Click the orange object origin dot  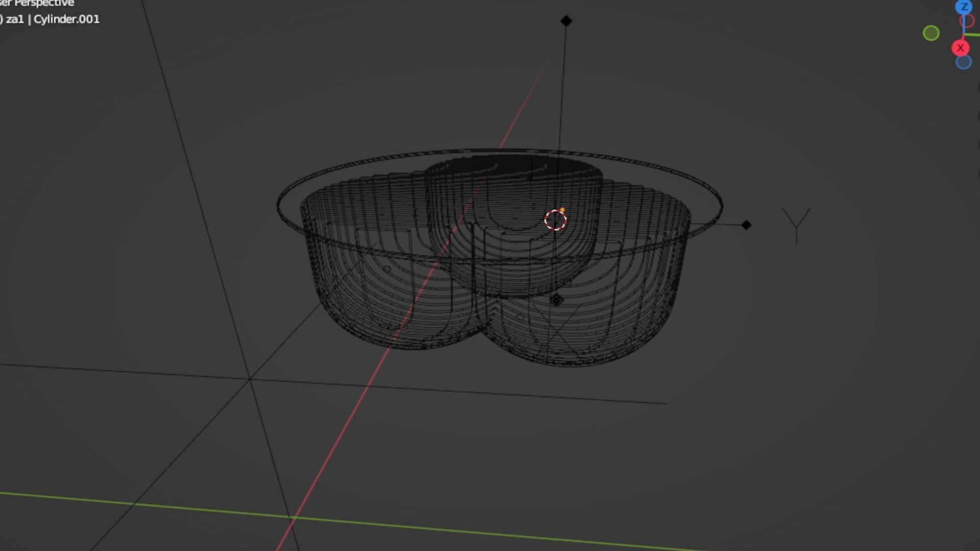pyautogui.click(x=562, y=210)
